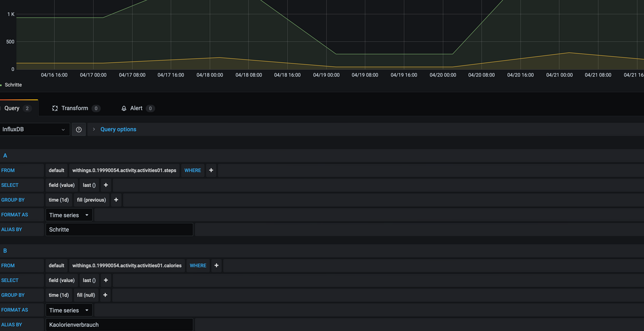The image size is (644, 331).
Task: Open the InfluxDB data source dropdown
Action: (34, 129)
